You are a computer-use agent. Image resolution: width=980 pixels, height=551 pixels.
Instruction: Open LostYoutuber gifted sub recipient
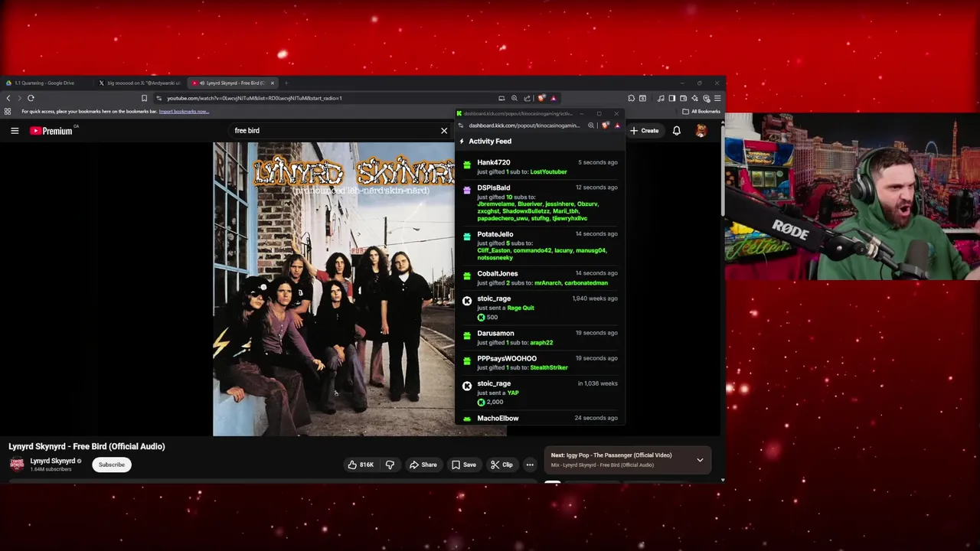(x=548, y=172)
